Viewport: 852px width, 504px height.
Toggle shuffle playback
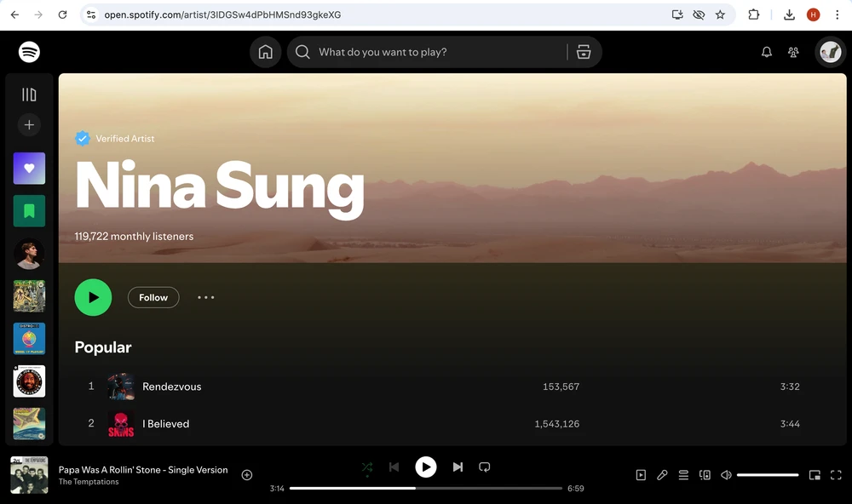tap(367, 467)
